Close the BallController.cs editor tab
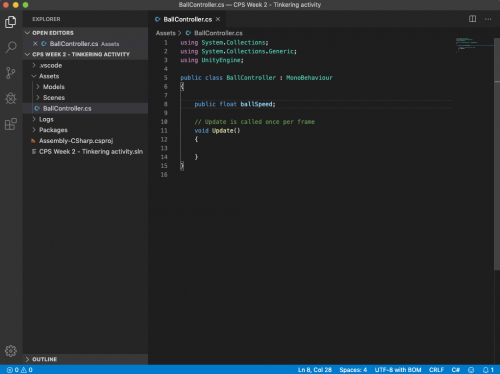Viewport: 500px width, 374px height. 218,19
